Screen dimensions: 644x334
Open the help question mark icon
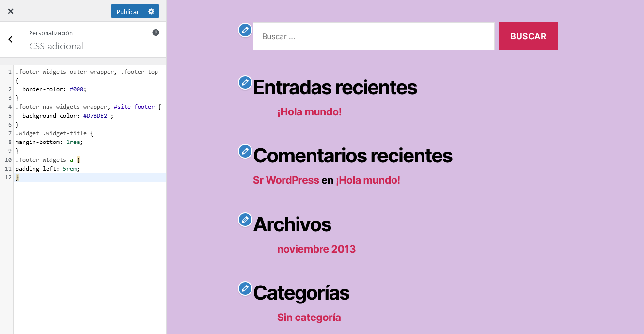pos(156,32)
